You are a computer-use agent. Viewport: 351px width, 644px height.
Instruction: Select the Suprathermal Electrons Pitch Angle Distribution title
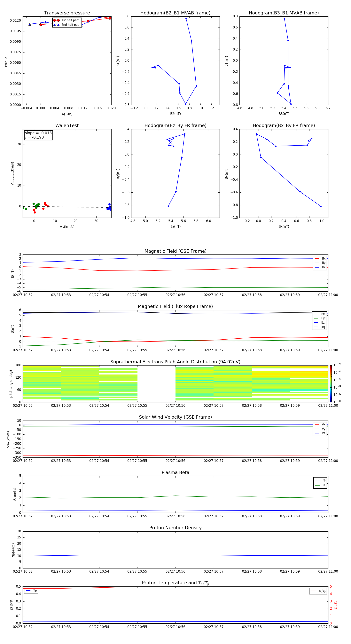(175, 362)
